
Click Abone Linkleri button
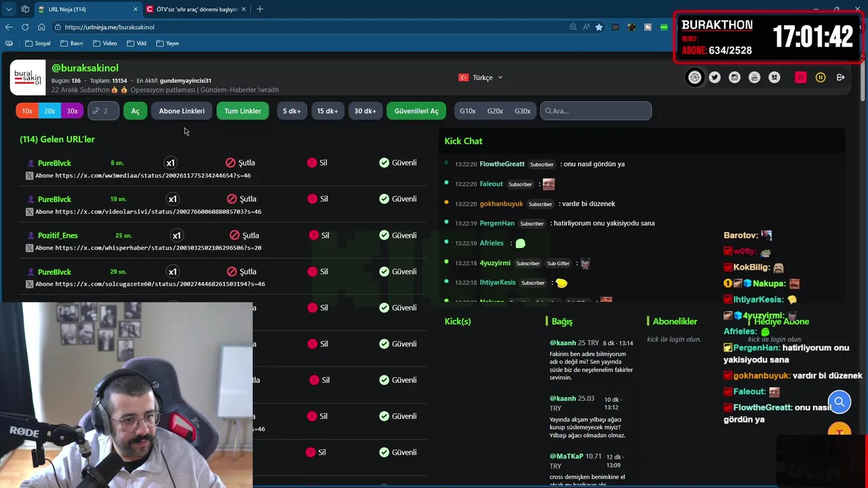pos(182,110)
